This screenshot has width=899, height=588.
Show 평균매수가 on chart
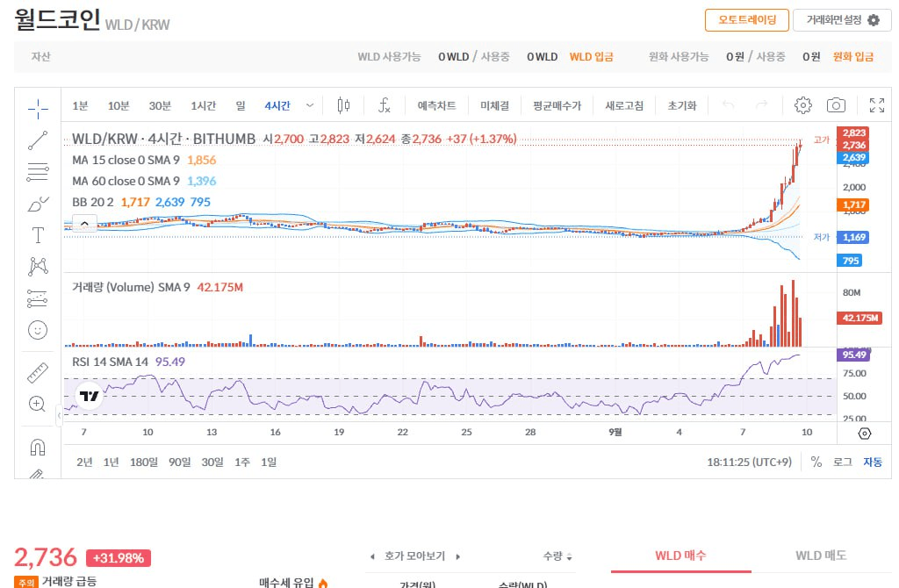tap(557, 105)
